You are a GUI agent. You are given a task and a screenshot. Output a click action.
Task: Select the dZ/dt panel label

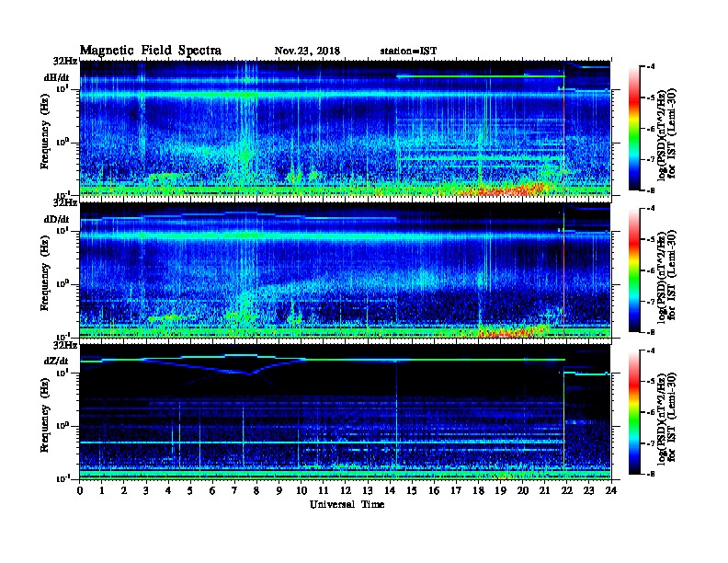pyautogui.click(x=56, y=361)
